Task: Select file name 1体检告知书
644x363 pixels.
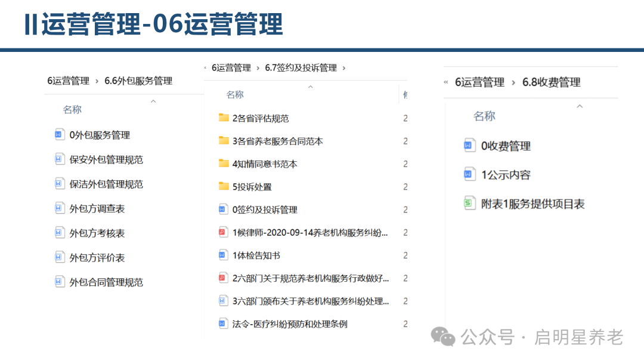Action: point(256,256)
